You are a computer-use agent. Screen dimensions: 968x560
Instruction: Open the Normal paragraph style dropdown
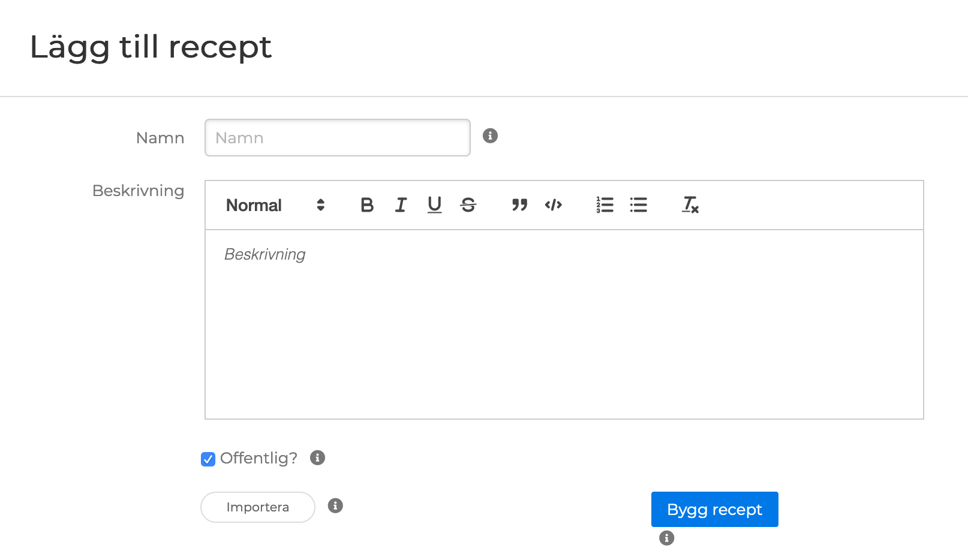pos(275,205)
